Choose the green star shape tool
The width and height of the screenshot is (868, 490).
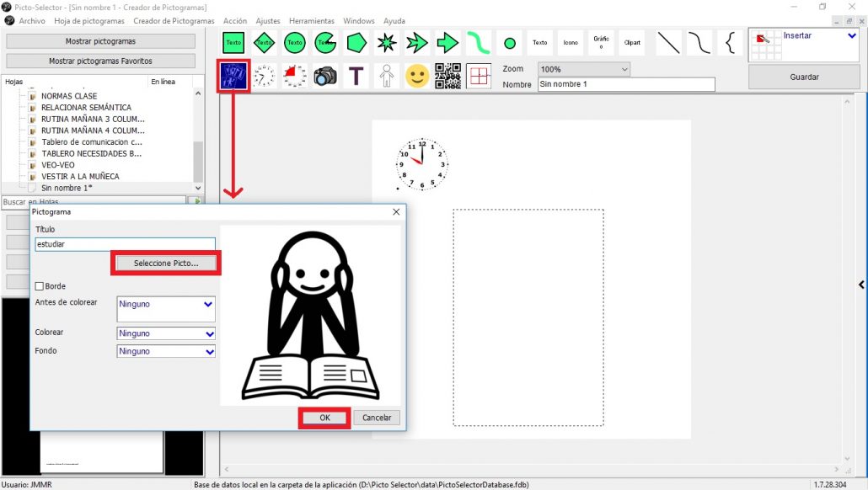(x=387, y=42)
